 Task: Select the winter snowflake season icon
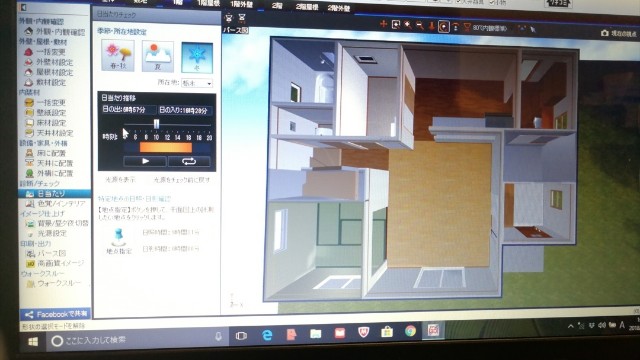coord(197,58)
